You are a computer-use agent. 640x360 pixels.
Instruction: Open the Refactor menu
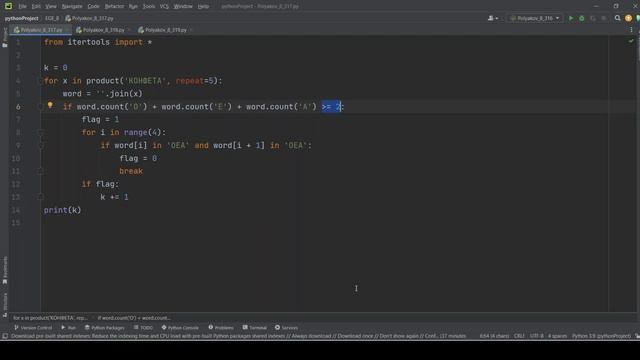pyautogui.click(x=114, y=7)
